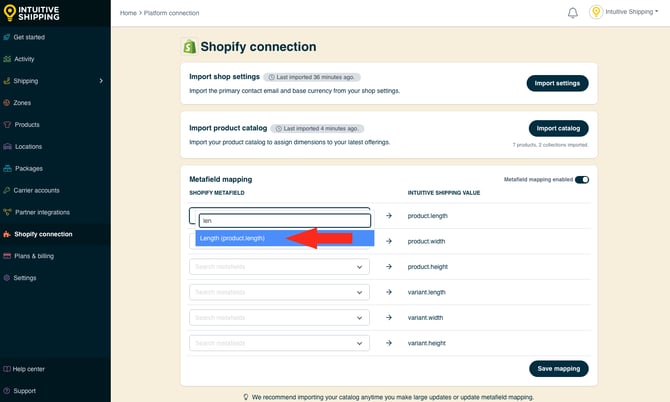
Task: Click the Zones globe icon
Action: (x=6, y=103)
